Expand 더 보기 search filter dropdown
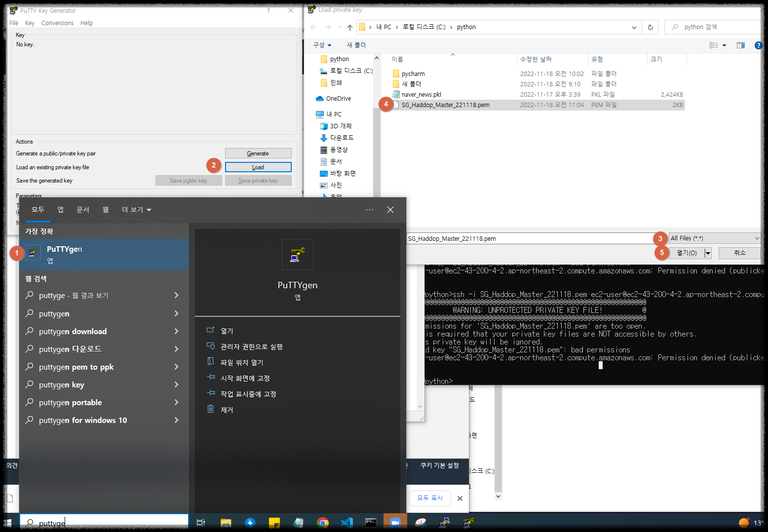The width and height of the screenshot is (768, 532). click(136, 210)
